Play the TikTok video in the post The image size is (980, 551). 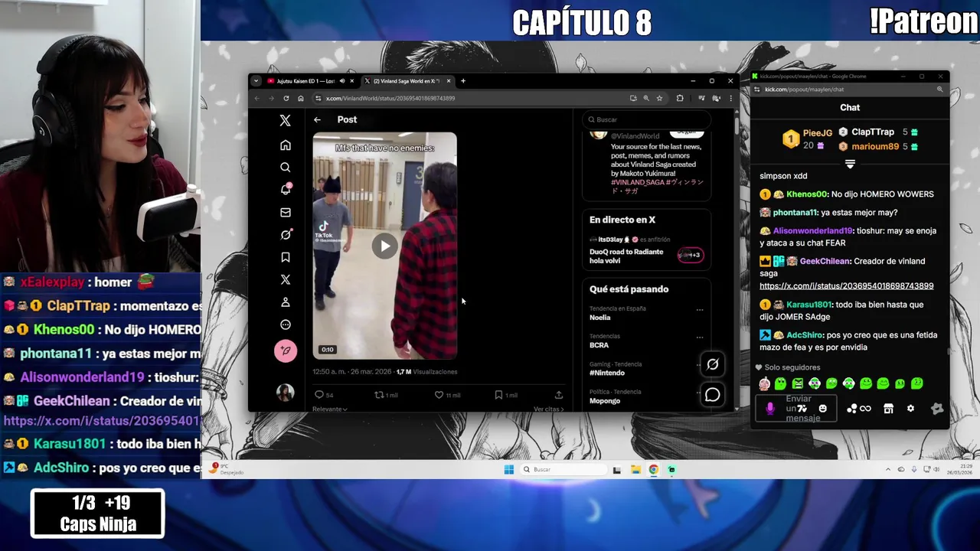384,246
